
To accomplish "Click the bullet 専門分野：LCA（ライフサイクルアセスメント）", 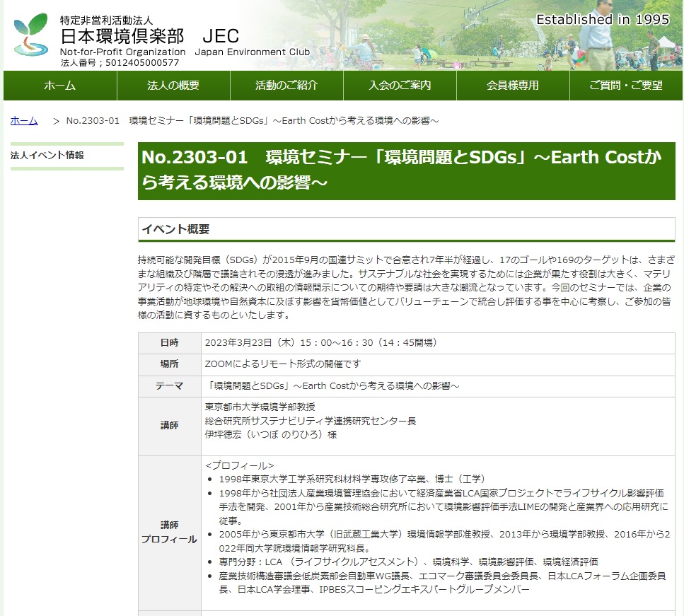I will point(408,562).
